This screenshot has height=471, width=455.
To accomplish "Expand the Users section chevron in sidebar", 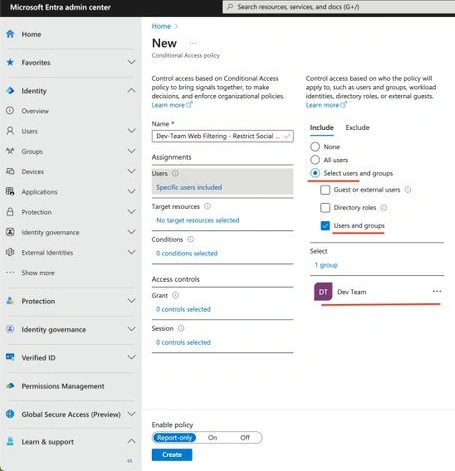I will [132, 131].
